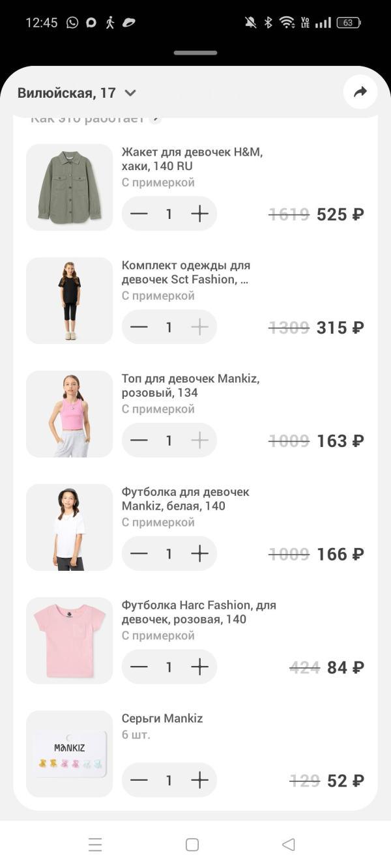The height and width of the screenshot is (868, 391).
Task: Increase quantity of Серьги Mankiz
Action: pyautogui.click(x=199, y=780)
